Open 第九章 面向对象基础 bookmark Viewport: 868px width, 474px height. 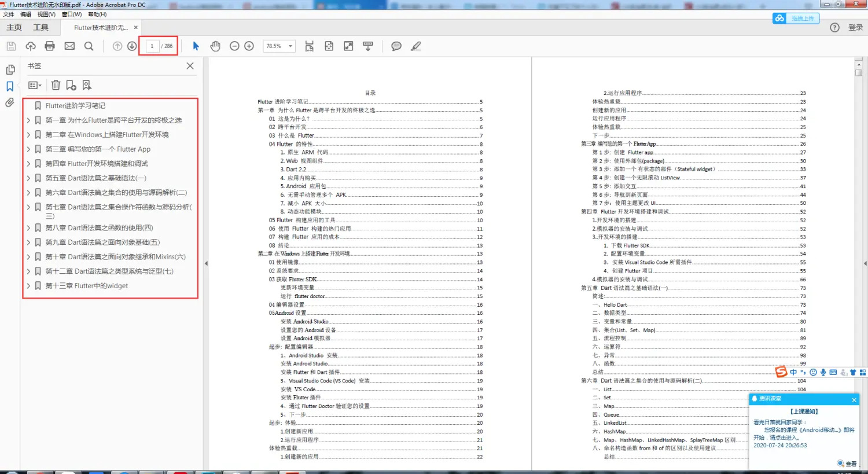(102, 242)
